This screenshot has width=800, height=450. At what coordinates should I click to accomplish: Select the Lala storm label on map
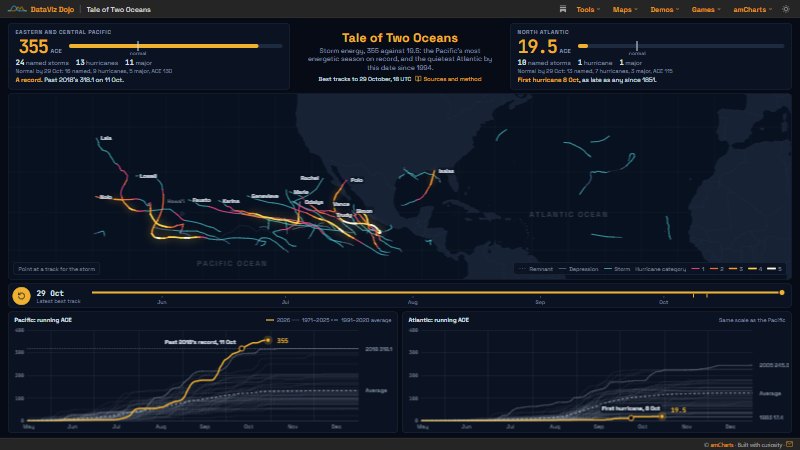click(x=106, y=138)
